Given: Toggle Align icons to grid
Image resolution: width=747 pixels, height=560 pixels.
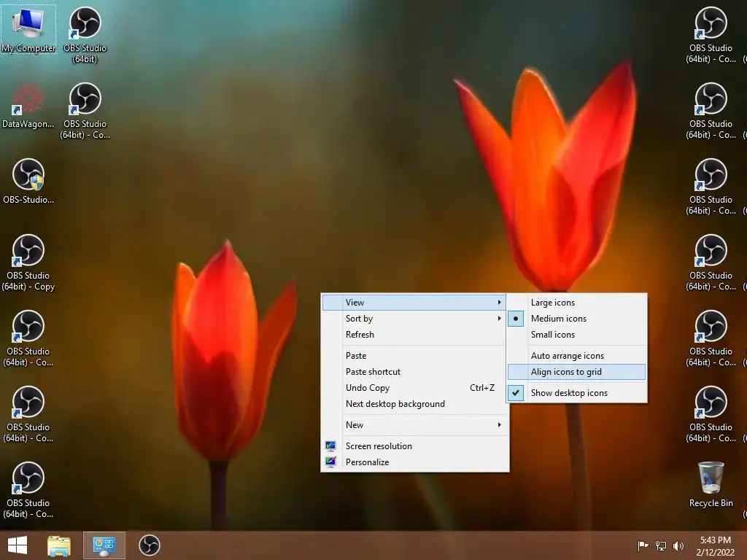Looking at the screenshot, I should point(576,372).
